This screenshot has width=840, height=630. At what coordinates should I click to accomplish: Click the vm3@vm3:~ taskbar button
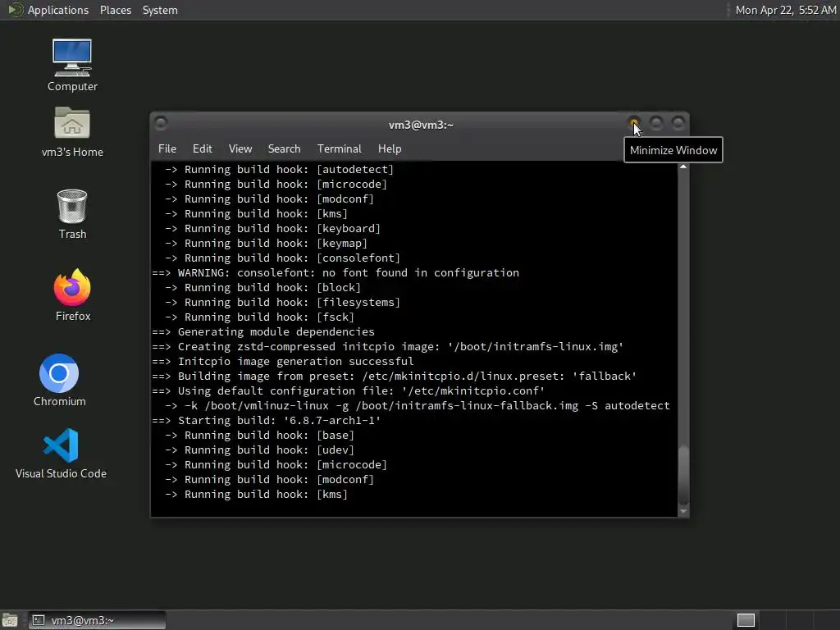point(97,620)
